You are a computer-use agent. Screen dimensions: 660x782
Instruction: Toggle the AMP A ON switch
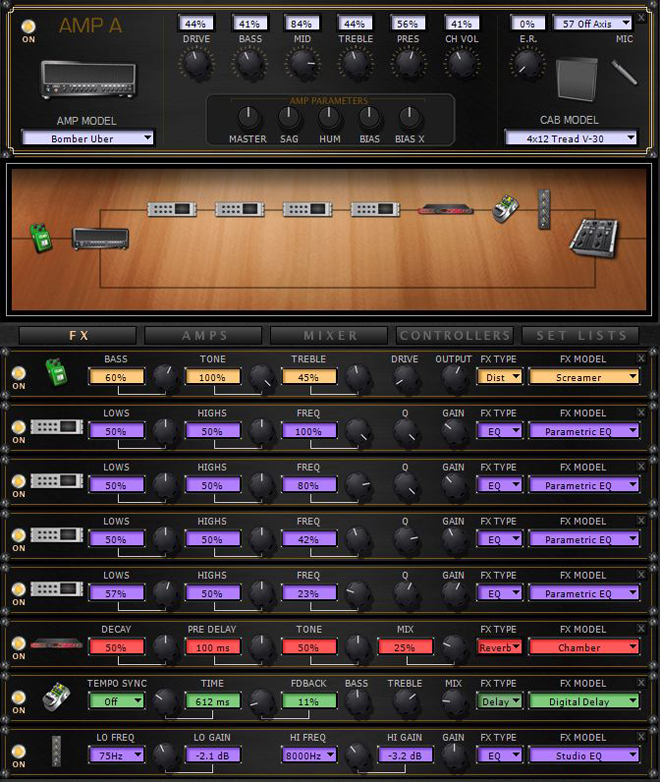28,26
